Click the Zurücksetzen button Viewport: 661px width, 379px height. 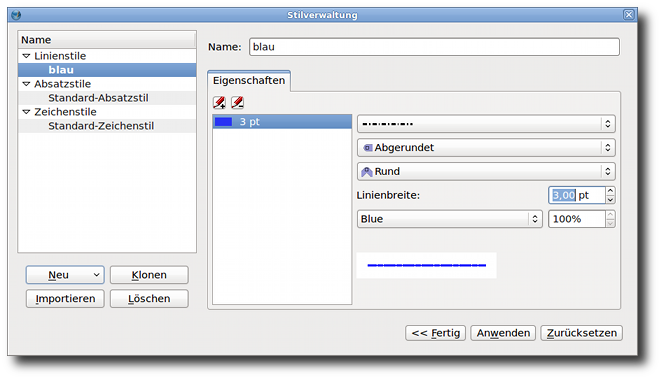coord(582,333)
